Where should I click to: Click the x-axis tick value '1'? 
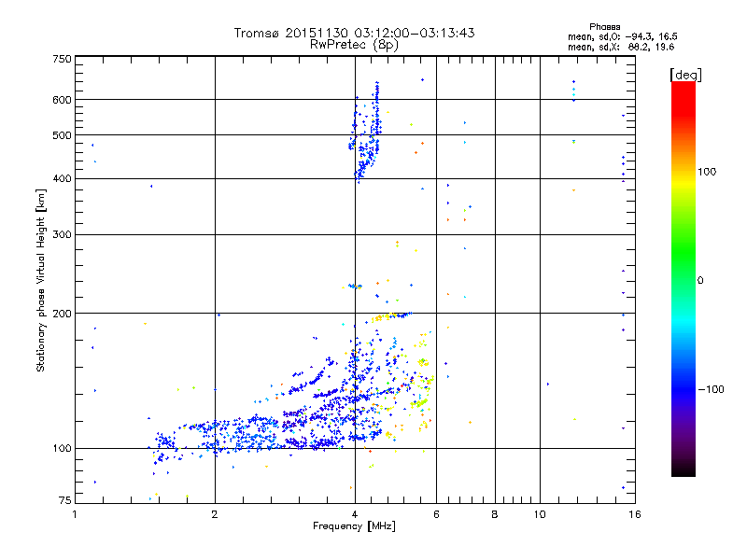tap(75, 514)
